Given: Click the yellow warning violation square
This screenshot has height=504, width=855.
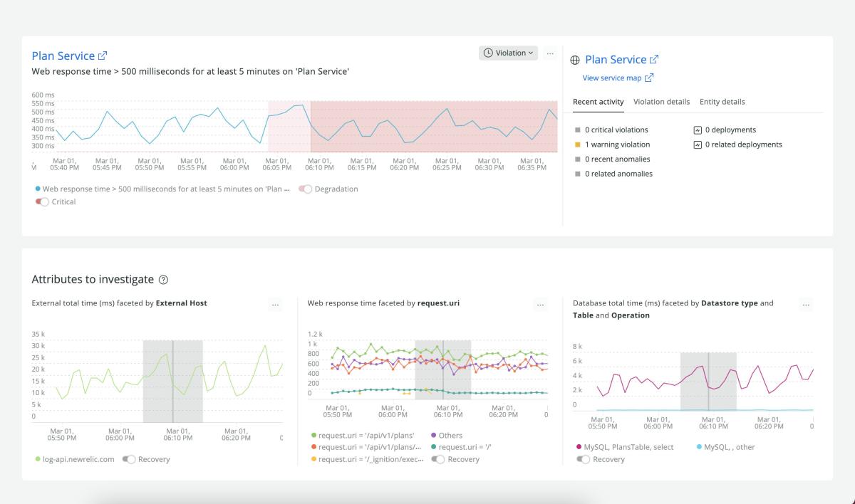Looking at the screenshot, I should pyautogui.click(x=578, y=145).
